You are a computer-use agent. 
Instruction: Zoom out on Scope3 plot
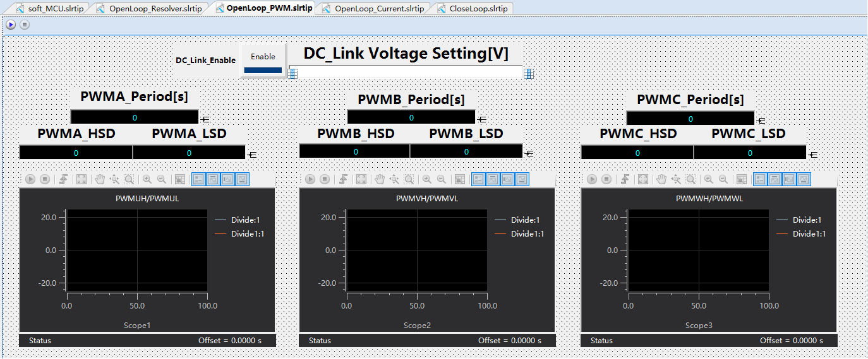pyautogui.click(x=723, y=179)
